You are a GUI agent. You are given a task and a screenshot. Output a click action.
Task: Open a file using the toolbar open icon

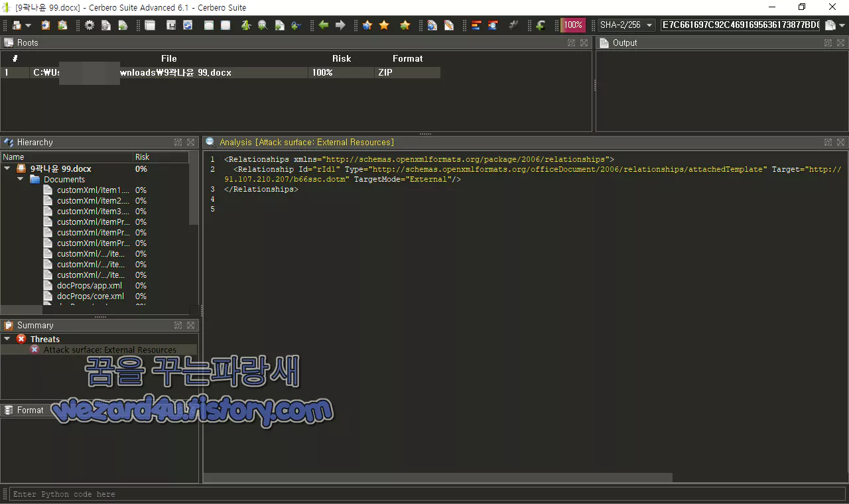(x=17, y=25)
